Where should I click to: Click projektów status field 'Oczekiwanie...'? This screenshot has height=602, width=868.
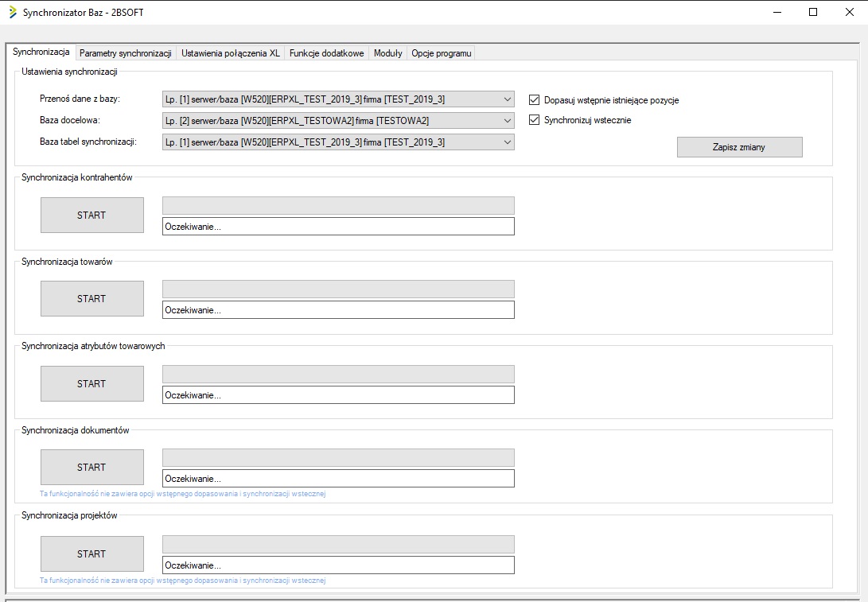[x=338, y=565]
